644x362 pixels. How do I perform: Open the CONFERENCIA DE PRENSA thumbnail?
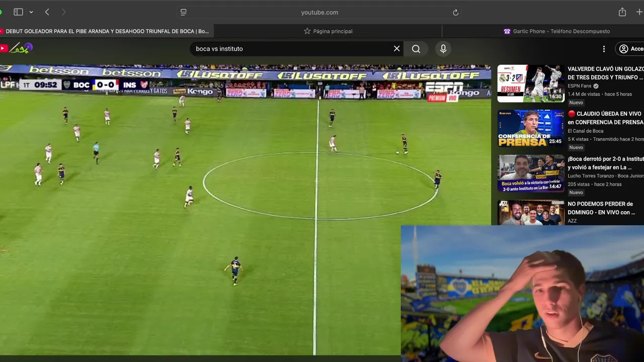point(531,128)
